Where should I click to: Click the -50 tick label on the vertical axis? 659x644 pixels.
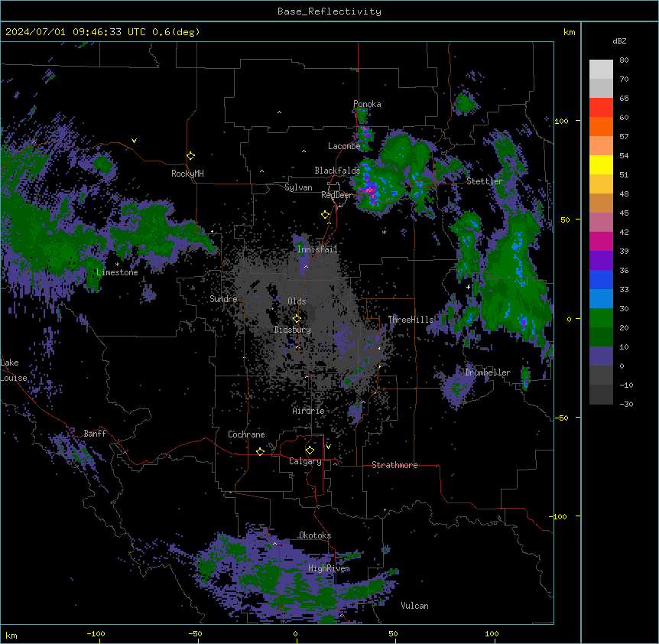point(561,418)
